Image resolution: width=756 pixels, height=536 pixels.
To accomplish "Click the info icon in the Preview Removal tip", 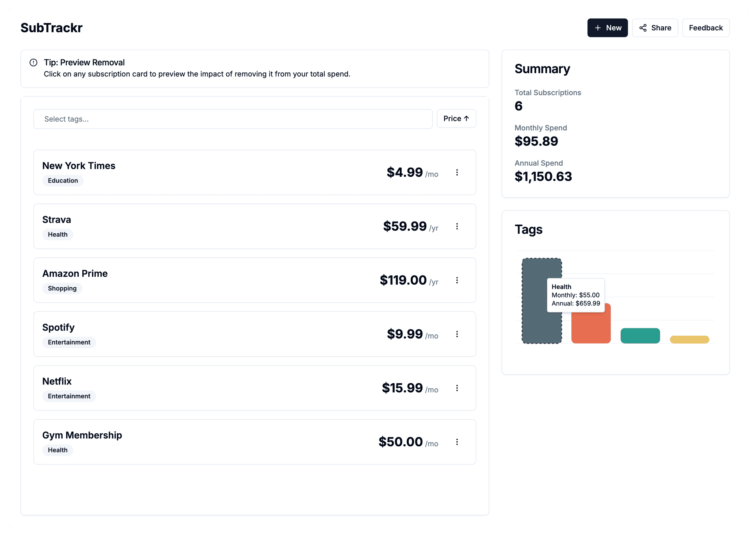I will [x=34, y=62].
